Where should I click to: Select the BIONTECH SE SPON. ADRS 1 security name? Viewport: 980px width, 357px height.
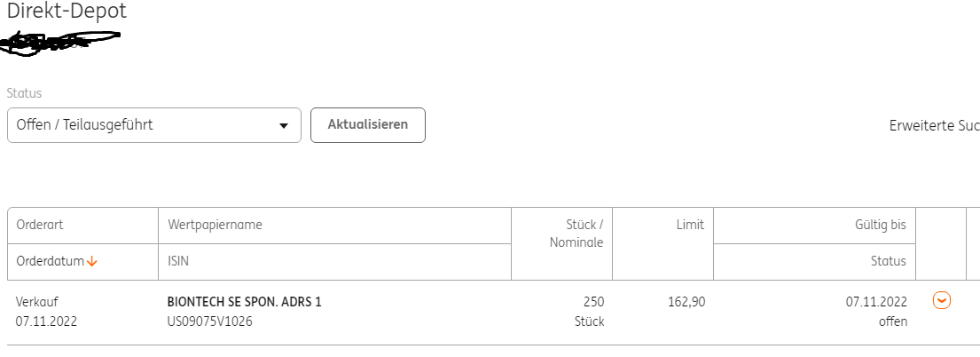coord(244,302)
